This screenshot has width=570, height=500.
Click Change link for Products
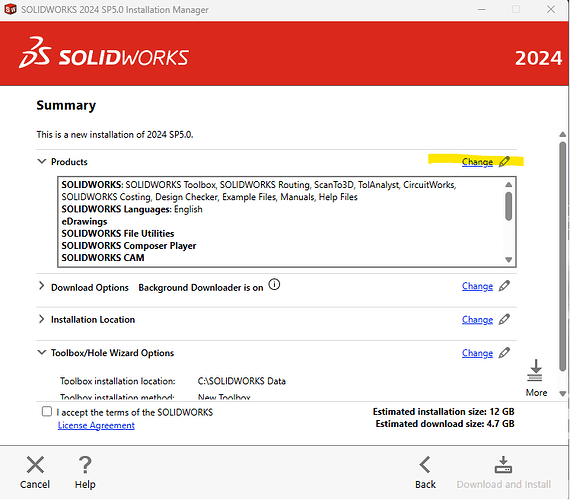point(477,162)
